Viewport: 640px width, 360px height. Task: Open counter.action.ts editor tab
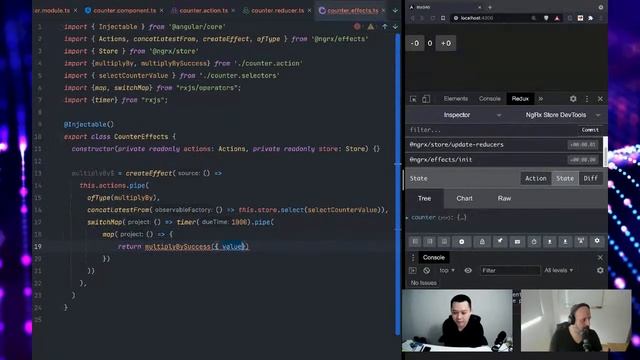(203, 11)
